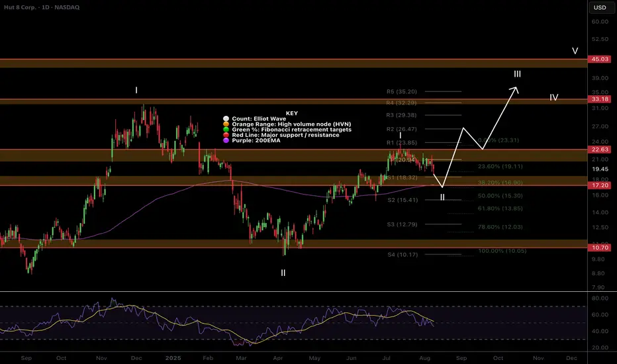Click the R2 (26.47) pivot label
617x364 pixels.
[401, 129]
